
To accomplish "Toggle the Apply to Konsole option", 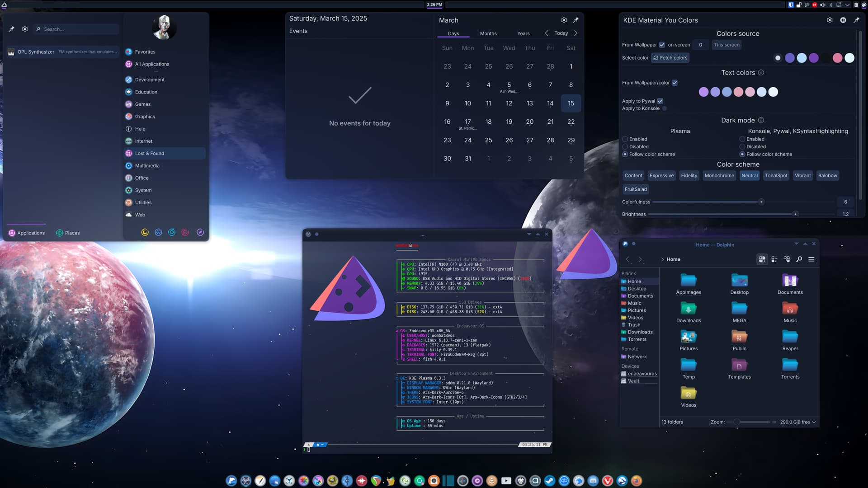I will coord(664,108).
